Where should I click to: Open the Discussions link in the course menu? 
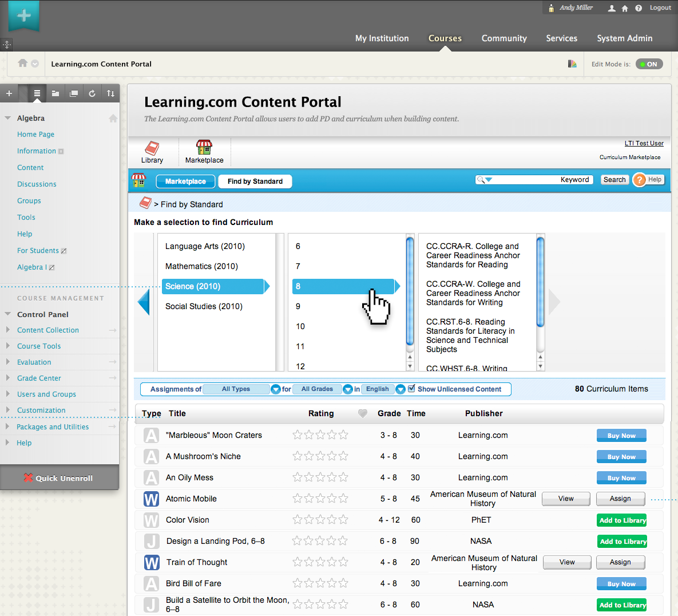click(x=37, y=184)
